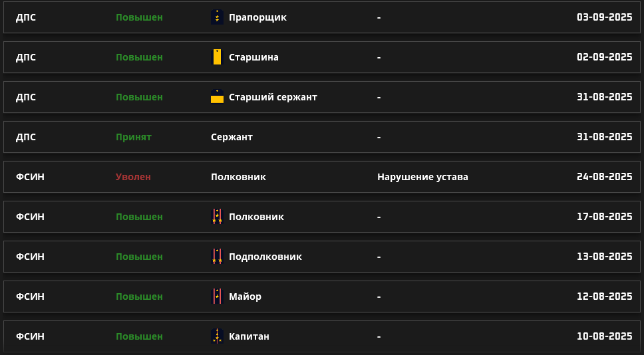The image size is (644, 355).
Task: Click the Сержант rank in the Принят row
Action: coord(232,137)
